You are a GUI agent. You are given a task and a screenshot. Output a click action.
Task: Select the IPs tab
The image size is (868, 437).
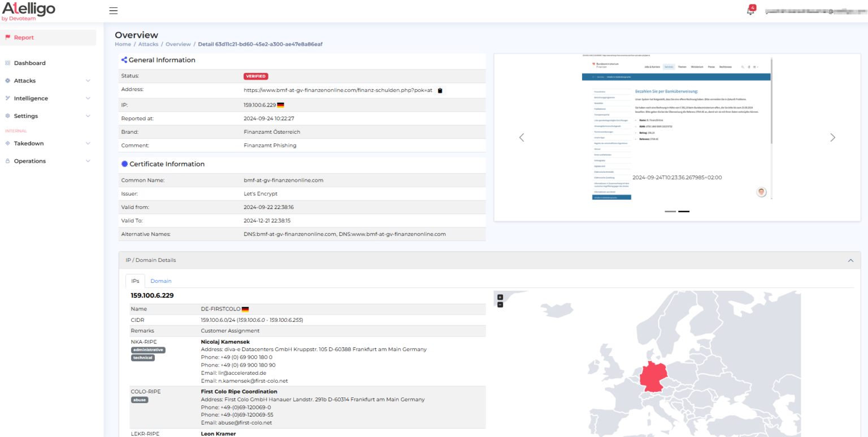tap(135, 281)
